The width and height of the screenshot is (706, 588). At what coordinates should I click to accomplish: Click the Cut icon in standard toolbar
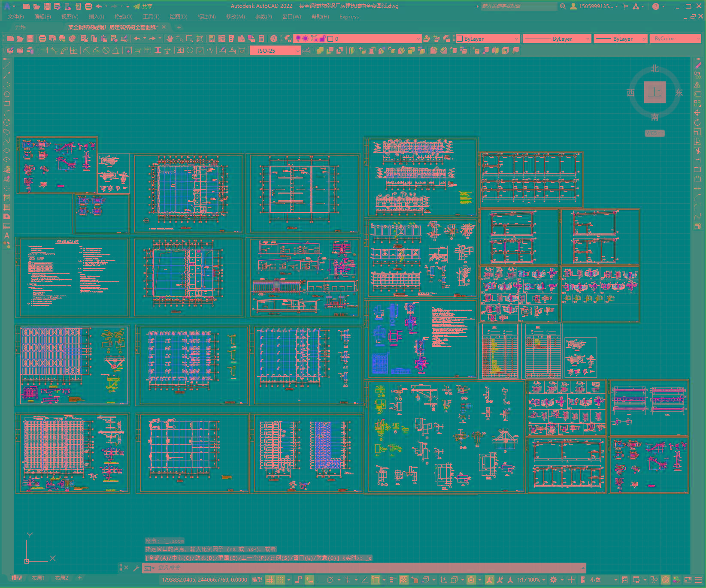tap(85, 39)
